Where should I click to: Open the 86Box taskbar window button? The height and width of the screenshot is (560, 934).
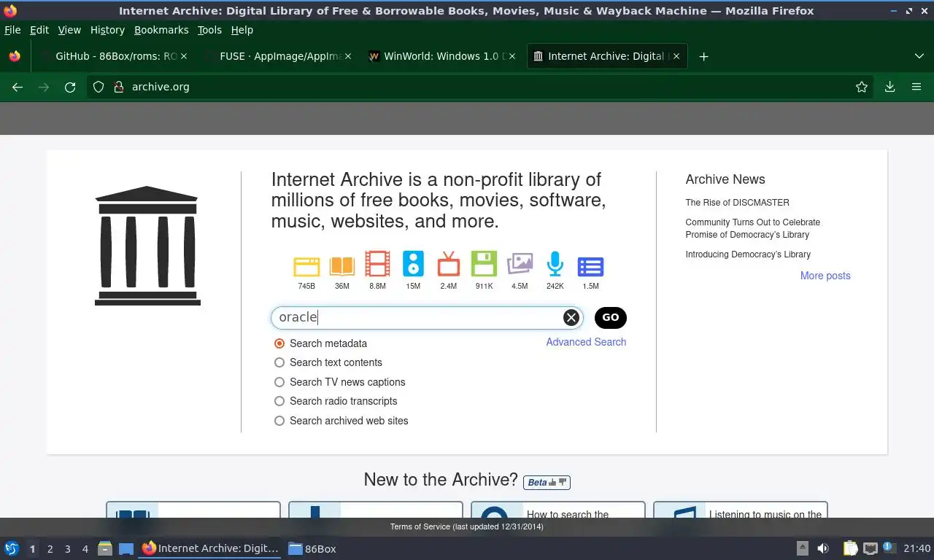pyautogui.click(x=312, y=548)
